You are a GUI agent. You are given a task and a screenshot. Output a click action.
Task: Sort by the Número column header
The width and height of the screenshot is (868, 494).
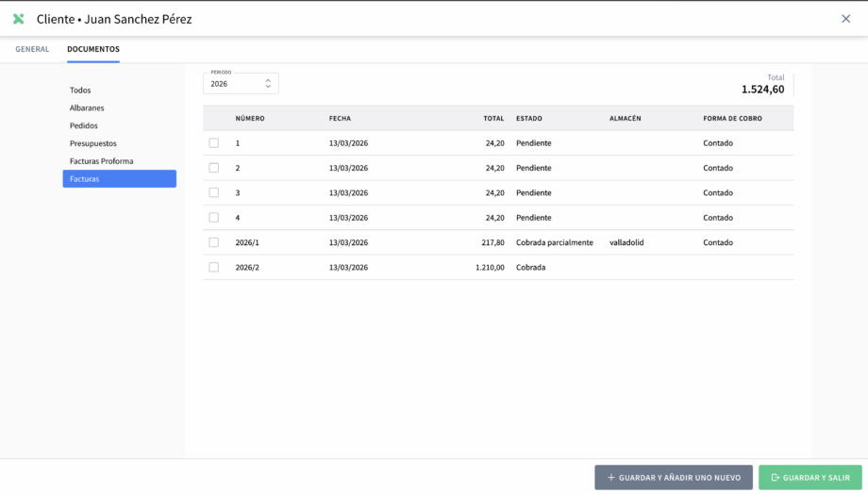[x=250, y=119]
